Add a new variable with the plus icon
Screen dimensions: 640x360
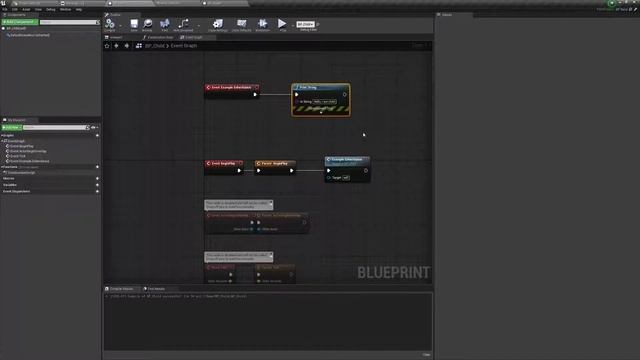(x=97, y=185)
